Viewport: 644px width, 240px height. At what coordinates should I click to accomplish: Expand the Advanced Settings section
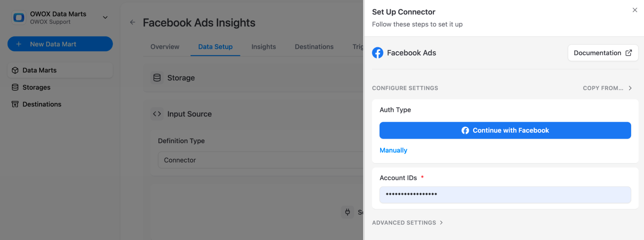[408, 223]
